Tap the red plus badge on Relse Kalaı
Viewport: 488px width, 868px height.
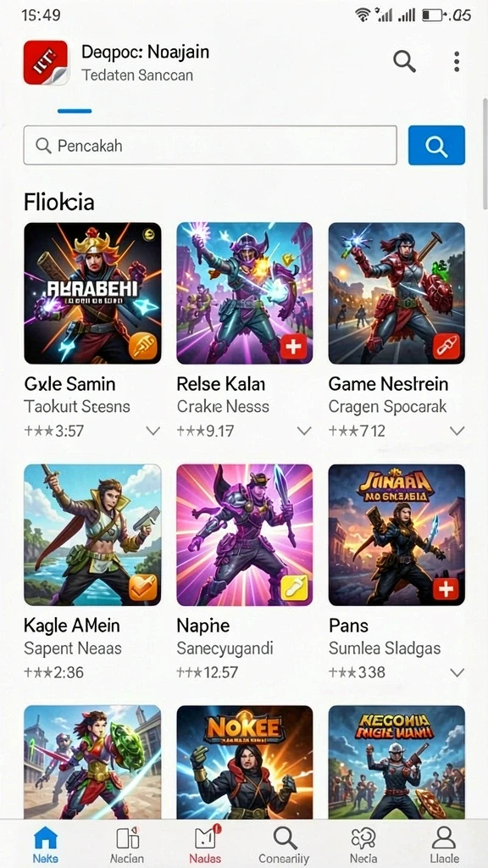tap(294, 347)
